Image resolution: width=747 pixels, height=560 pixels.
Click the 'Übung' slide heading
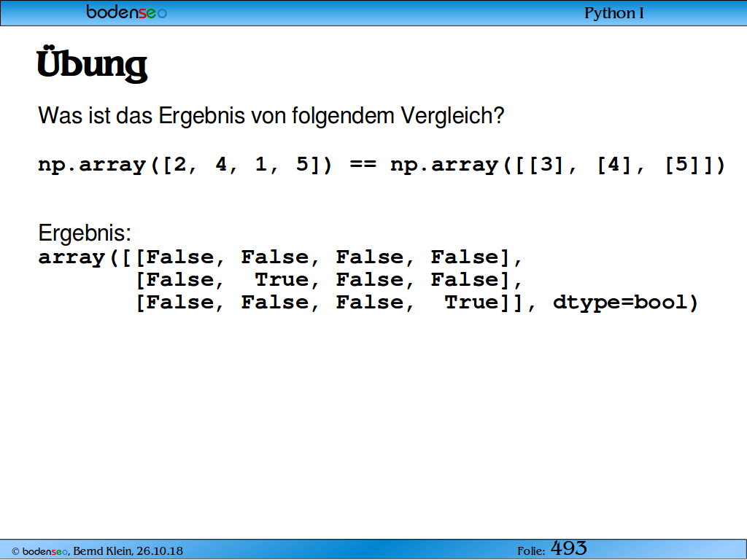click(x=92, y=64)
